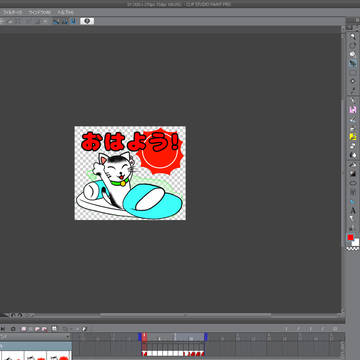
Task: Toggle the second blue snap icon
Action: (65, 21)
